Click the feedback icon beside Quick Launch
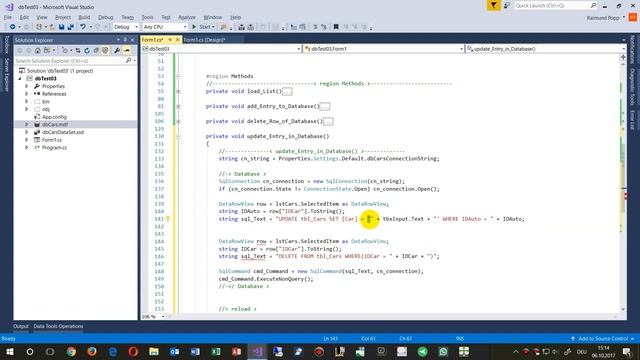640x360 pixels. [x=507, y=5]
